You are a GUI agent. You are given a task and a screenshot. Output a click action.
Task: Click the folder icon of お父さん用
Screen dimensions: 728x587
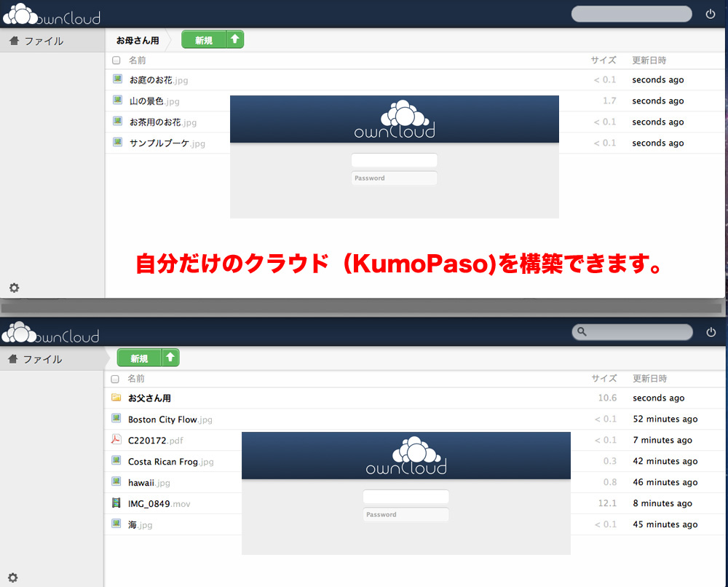116,398
